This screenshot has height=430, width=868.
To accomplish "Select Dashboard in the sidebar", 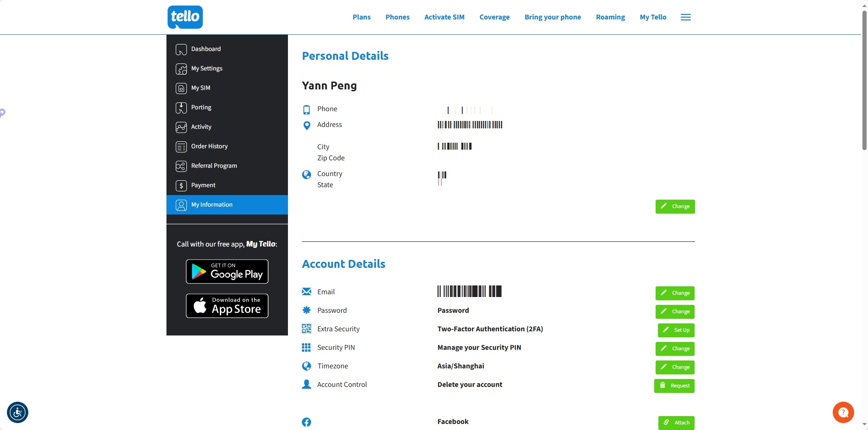I will point(227,49).
